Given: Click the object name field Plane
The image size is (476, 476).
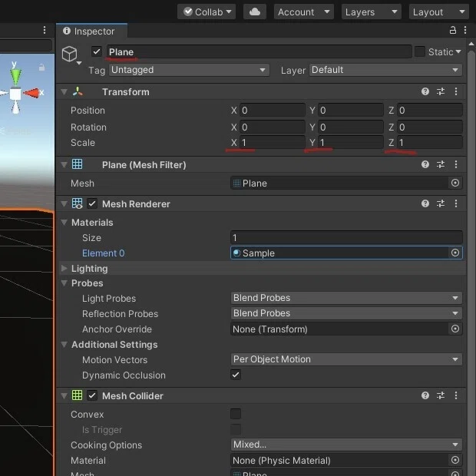Looking at the screenshot, I should coord(259,52).
